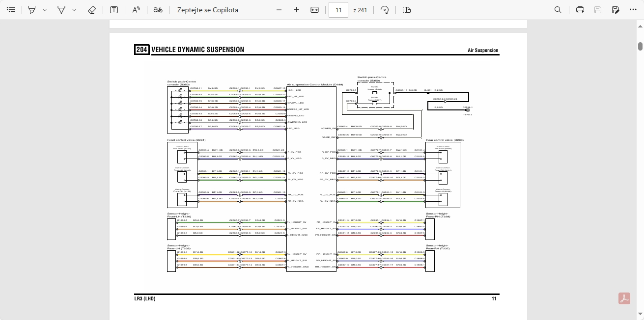
Task: Open the draw tool options dropdown
Action: [x=74, y=10]
